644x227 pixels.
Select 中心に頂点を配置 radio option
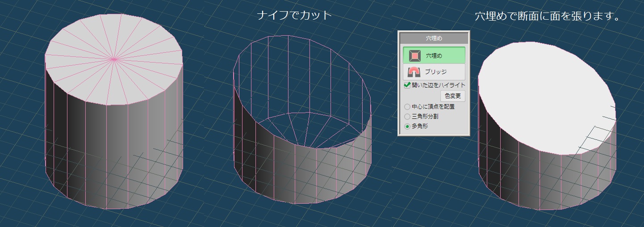pos(407,107)
